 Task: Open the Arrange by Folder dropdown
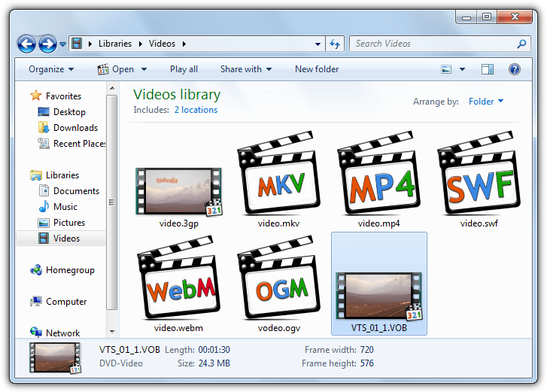pos(485,102)
